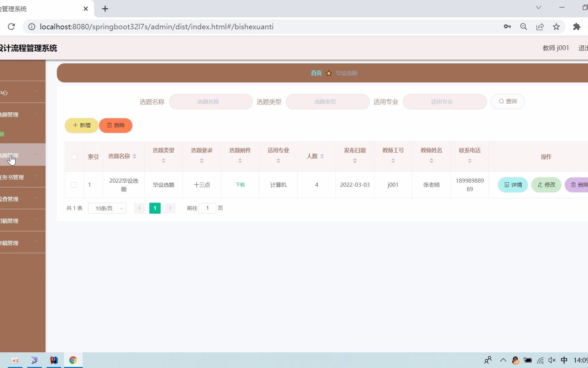Click the plus icon on 新增 button

(x=75, y=125)
